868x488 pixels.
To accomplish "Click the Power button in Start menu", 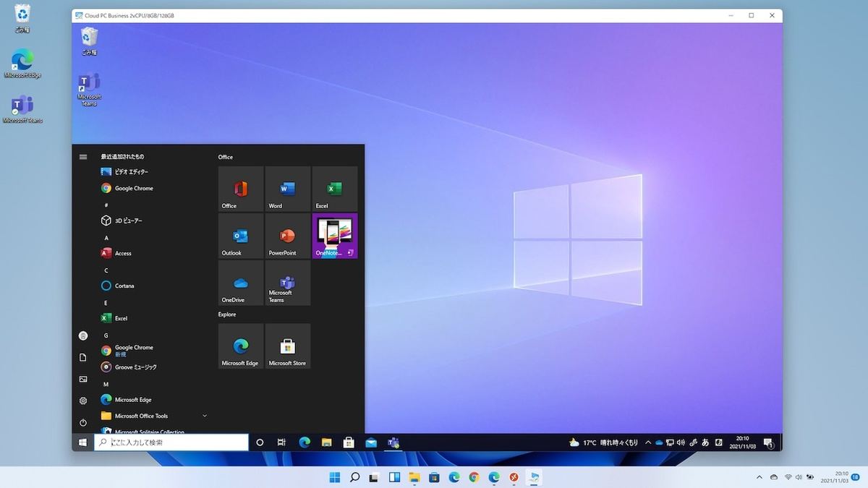I will point(83,422).
